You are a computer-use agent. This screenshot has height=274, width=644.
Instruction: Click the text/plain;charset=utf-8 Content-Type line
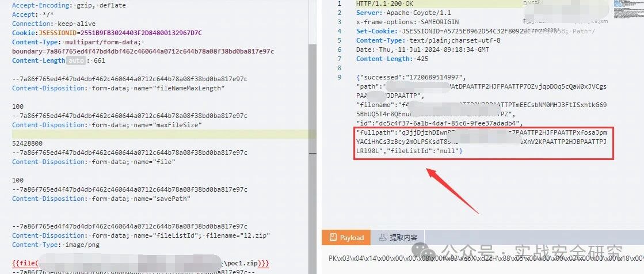(x=428, y=40)
